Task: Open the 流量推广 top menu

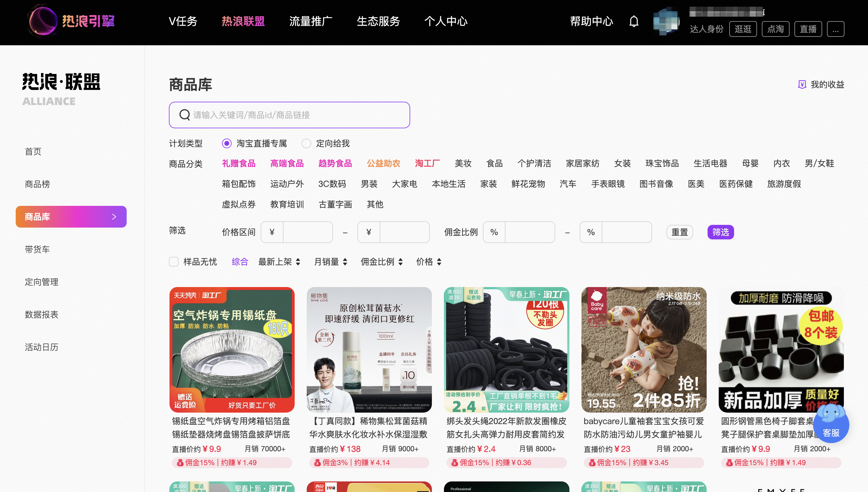Action: click(311, 21)
